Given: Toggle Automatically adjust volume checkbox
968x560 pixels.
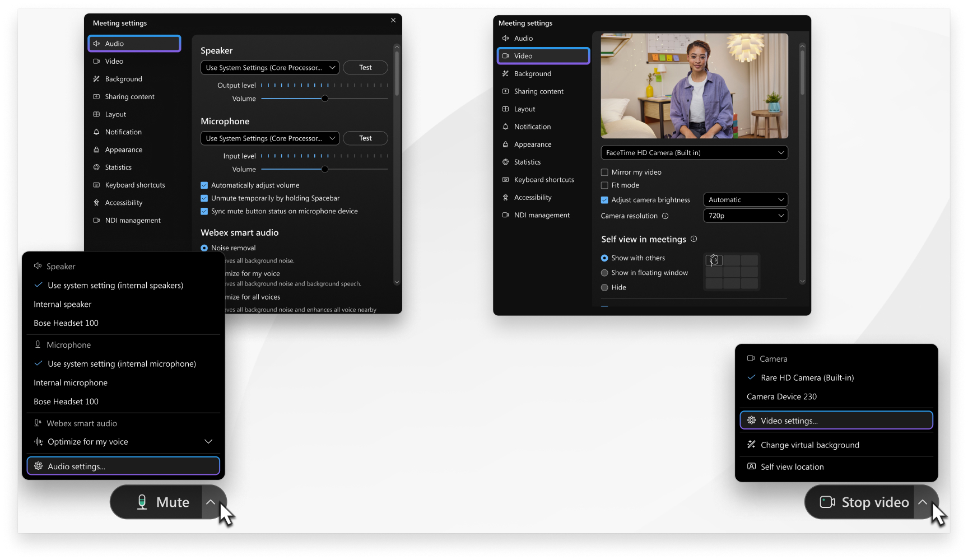Looking at the screenshot, I should coord(204,185).
